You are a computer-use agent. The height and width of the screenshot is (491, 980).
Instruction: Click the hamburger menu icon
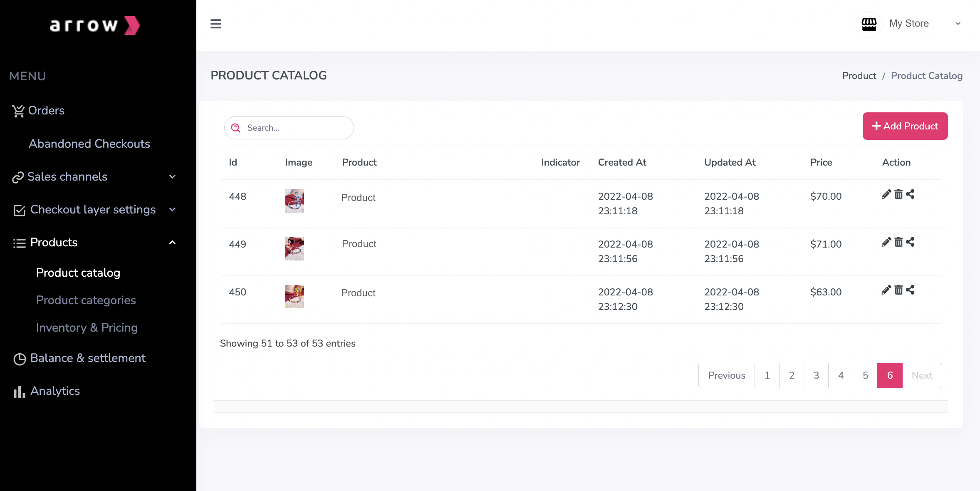pos(215,24)
